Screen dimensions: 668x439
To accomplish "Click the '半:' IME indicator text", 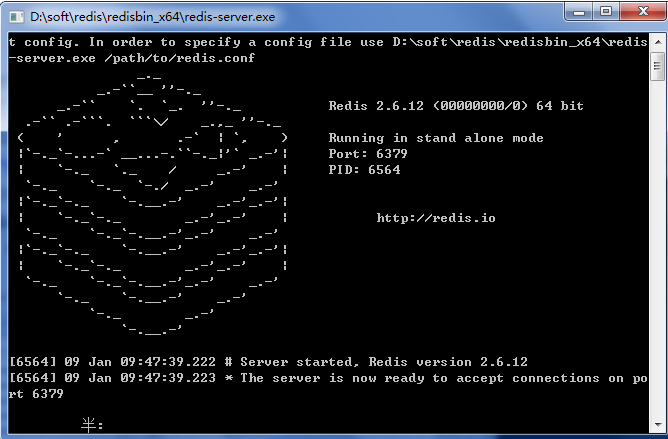I will 92,425.
